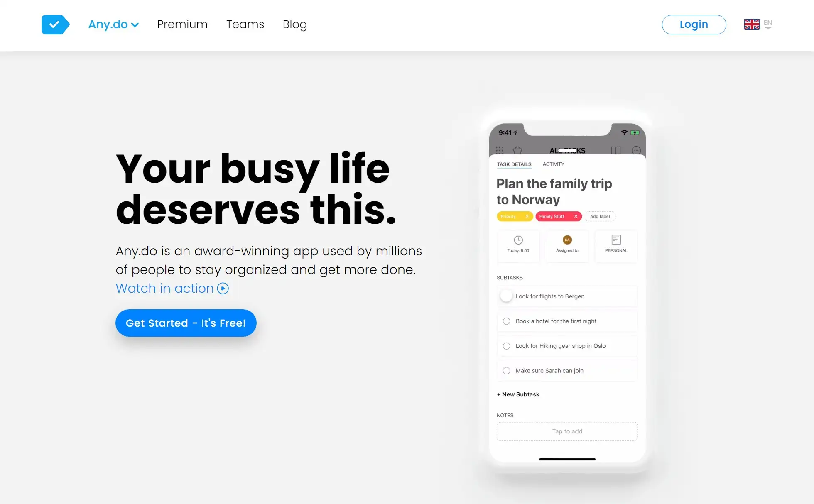The width and height of the screenshot is (814, 504).
Task: Click the Add label button on task
Action: point(600,216)
